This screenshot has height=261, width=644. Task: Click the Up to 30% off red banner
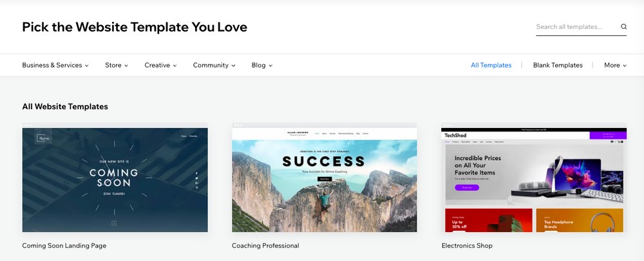[x=488, y=221]
